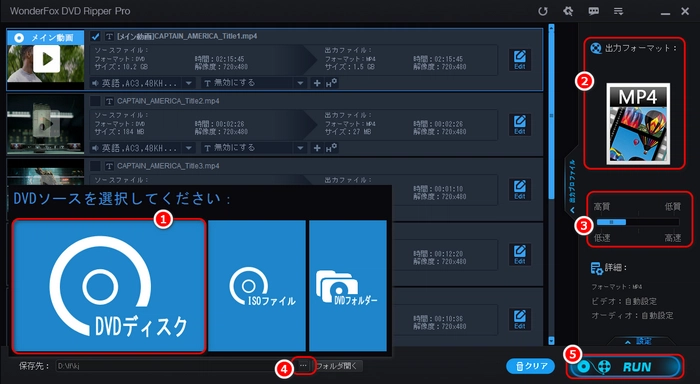Select the DVD disc source tile
700x384 pixels.
point(109,286)
